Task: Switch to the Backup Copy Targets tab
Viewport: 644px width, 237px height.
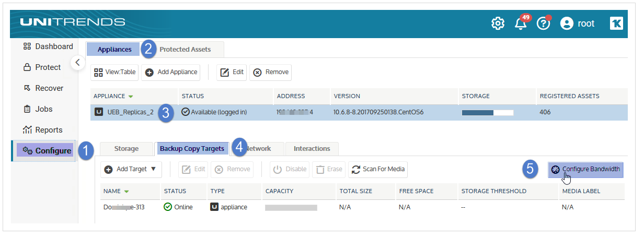Action: click(x=192, y=149)
